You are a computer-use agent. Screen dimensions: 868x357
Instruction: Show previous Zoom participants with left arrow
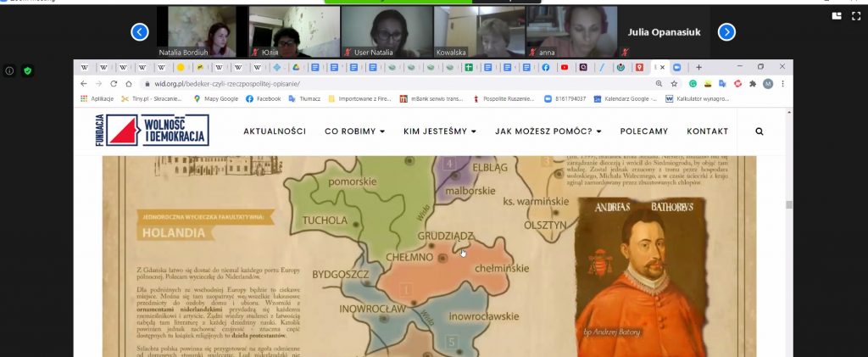point(140,32)
